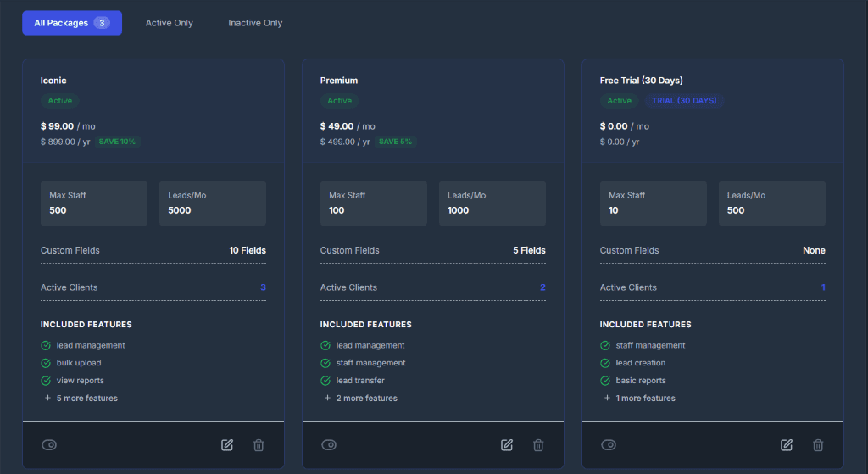Select the All Packages tab
Screen dimensions: 868x474
click(x=72, y=23)
